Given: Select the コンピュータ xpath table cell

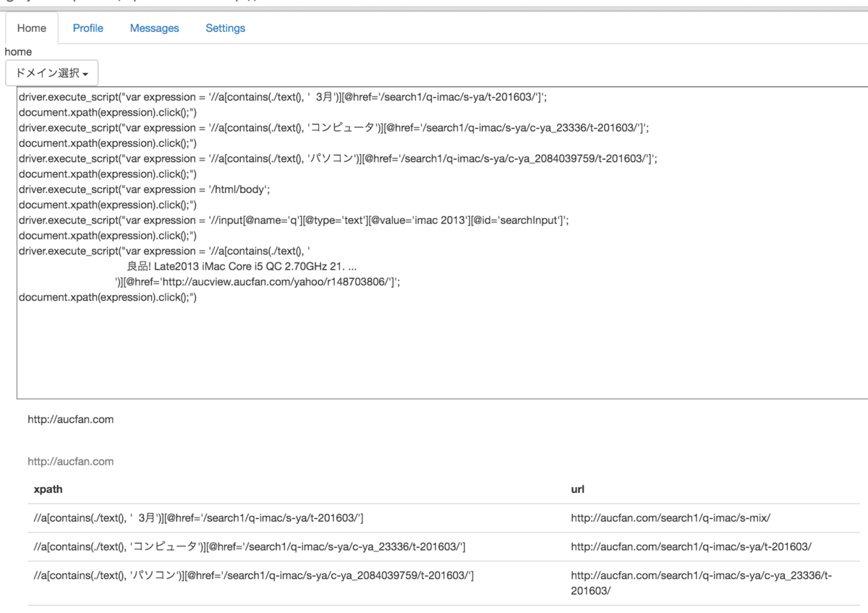Looking at the screenshot, I should tap(296, 547).
